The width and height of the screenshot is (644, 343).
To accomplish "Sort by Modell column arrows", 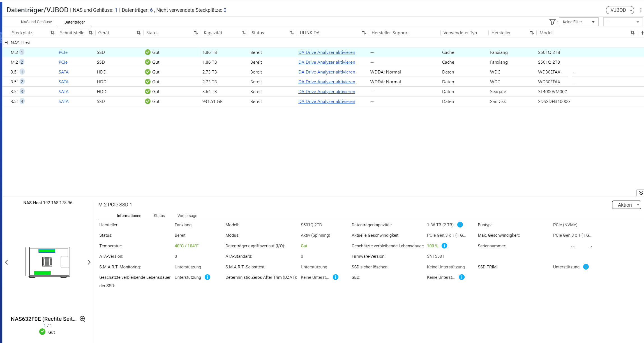I will coord(632,33).
